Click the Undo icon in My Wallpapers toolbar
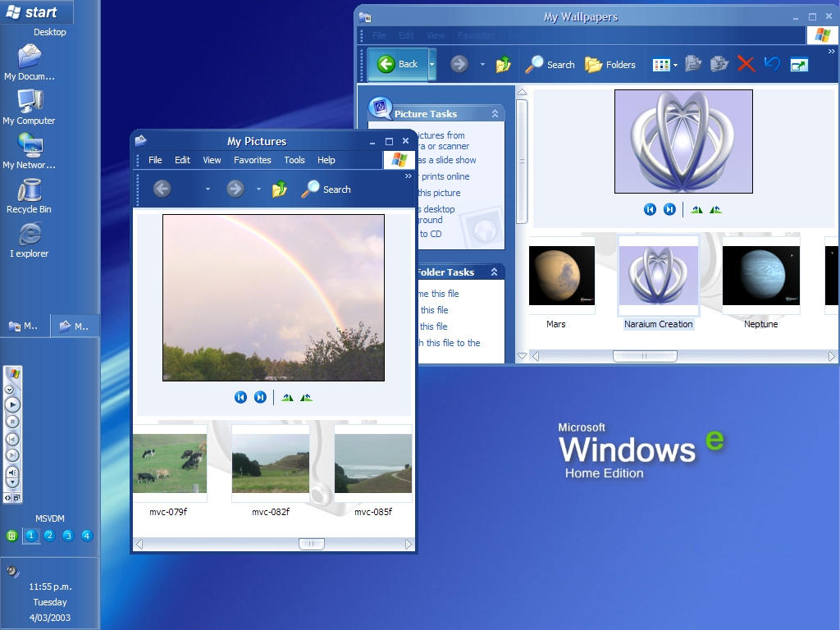This screenshot has width=840, height=630. [x=771, y=64]
